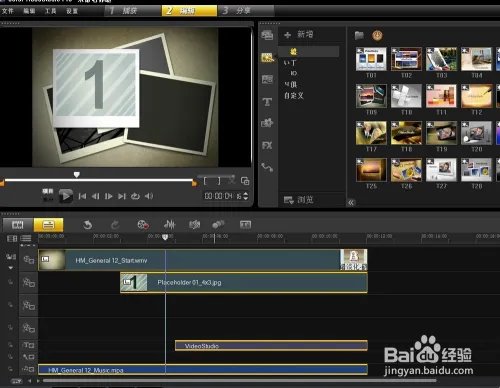
Task: Click the orange trim end marker
Action: 194,183
